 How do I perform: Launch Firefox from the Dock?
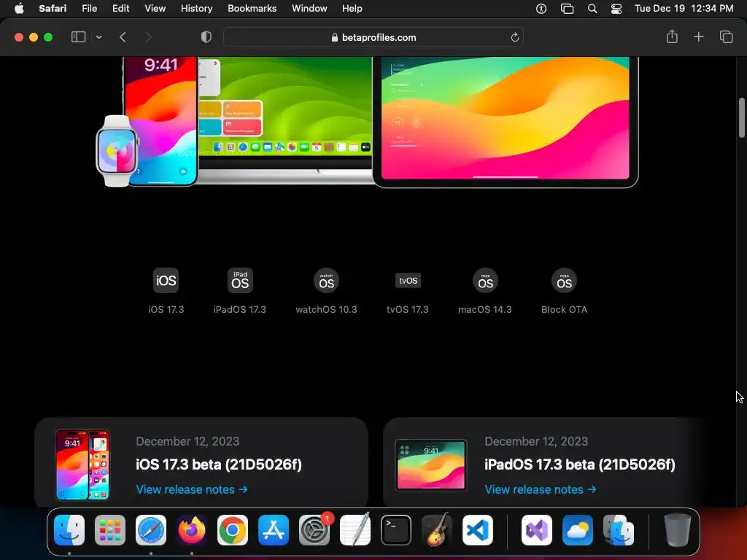tap(192, 530)
